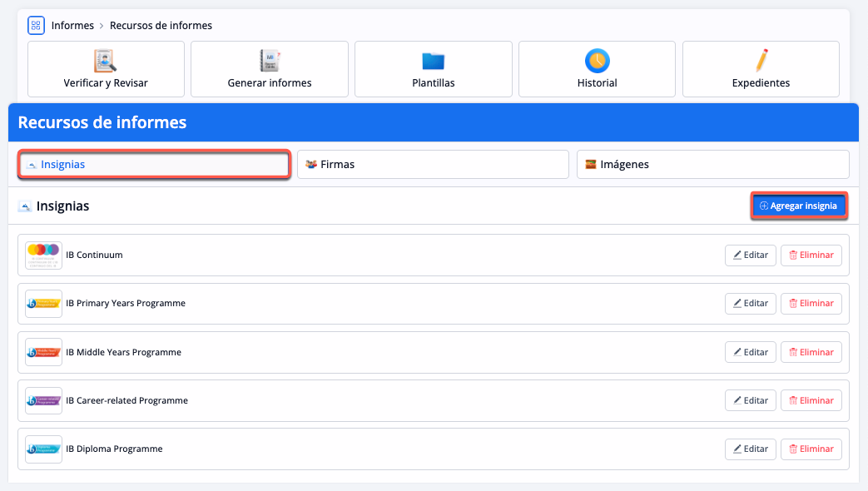Switch to the Imágenes tab
The height and width of the screenshot is (491, 868).
pos(712,165)
